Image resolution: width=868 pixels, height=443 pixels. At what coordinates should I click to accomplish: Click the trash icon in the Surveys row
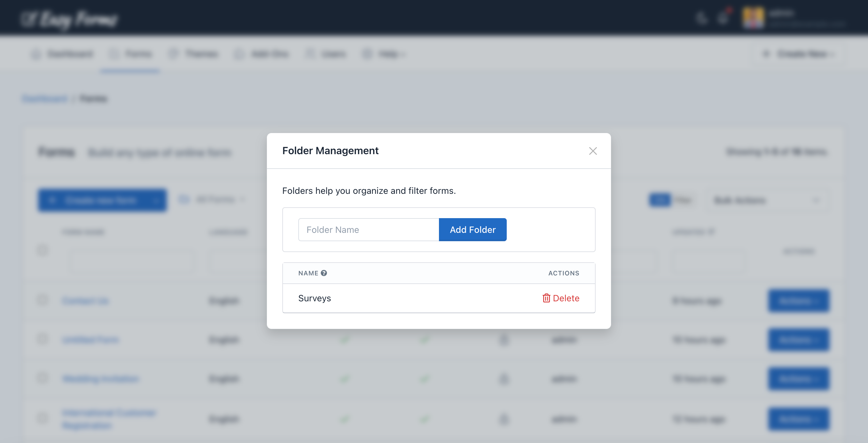(x=546, y=298)
